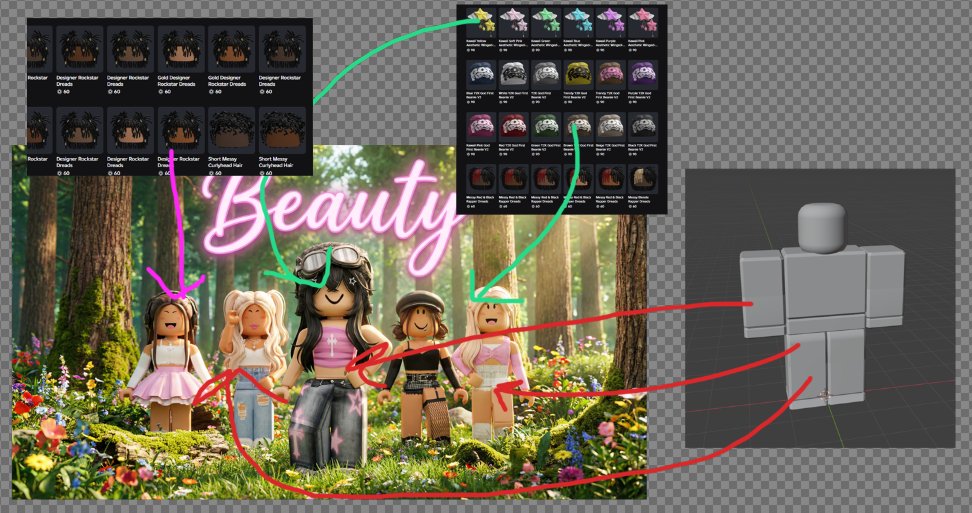The height and width of the screenshot is (513, 972).
Task: Click the gray mannequin head in Blender viewport
Action: coord(821,227)
